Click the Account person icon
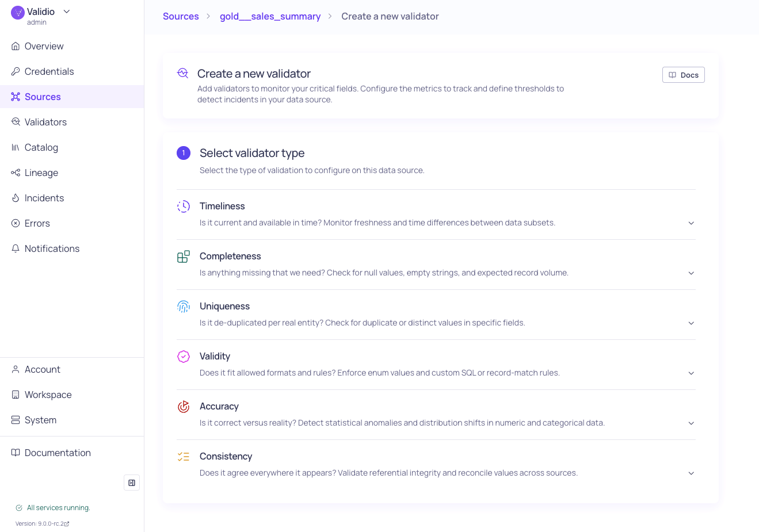 click(16, 369)
